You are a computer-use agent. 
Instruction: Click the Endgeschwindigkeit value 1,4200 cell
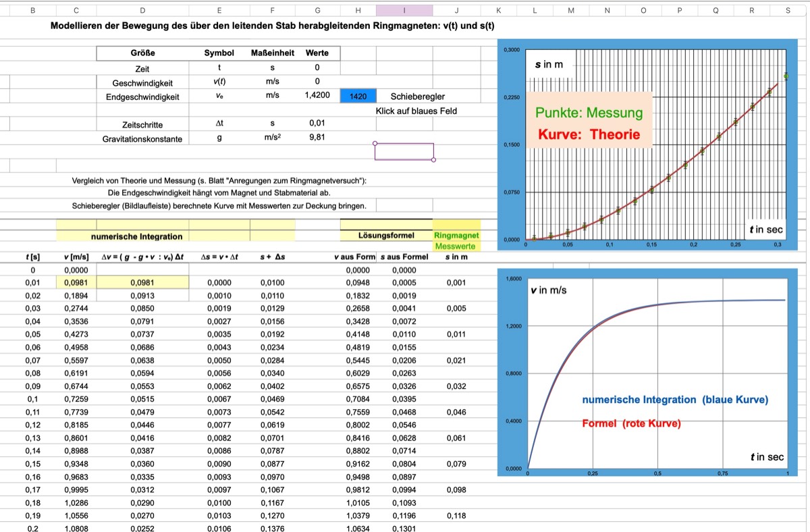[317, 95]
